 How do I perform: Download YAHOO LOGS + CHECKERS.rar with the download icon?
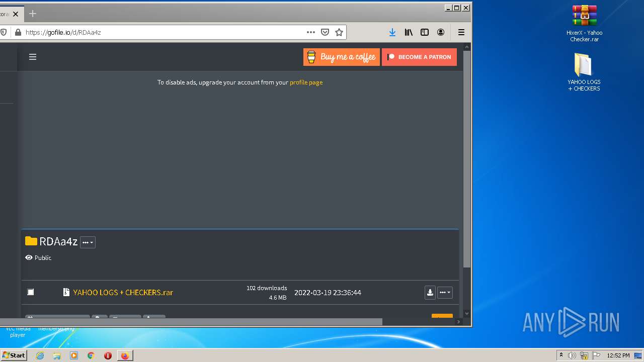[430, 292]
